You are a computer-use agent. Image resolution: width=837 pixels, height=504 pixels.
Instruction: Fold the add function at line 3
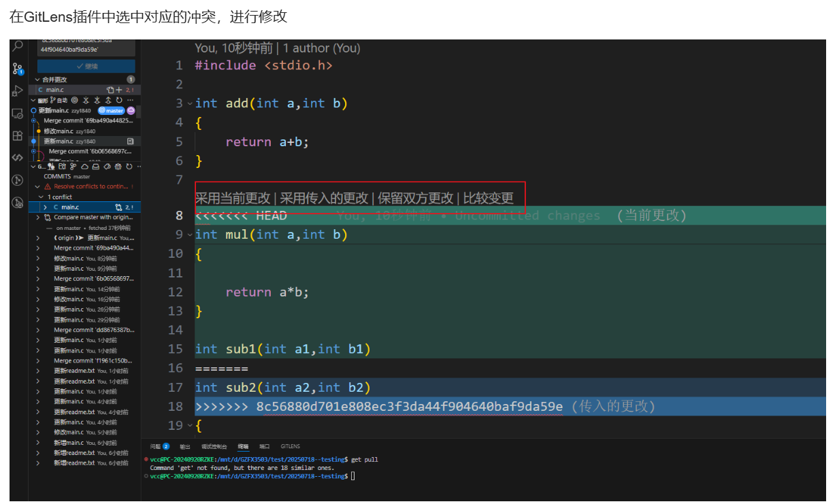coord(190,103)
